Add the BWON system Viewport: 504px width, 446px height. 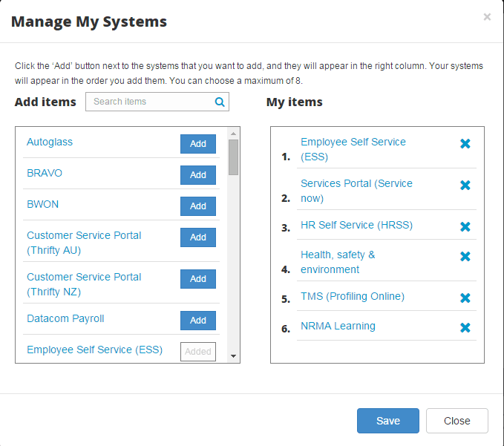198,206
